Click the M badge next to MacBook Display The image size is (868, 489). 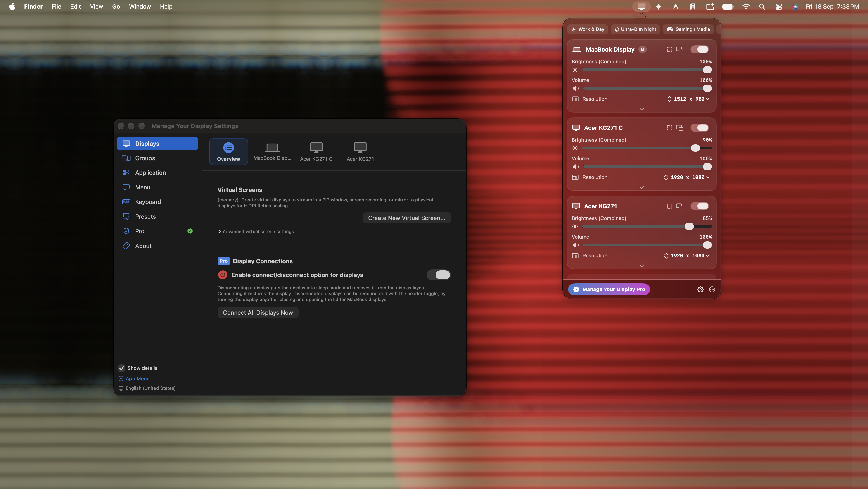click(642, 50)
